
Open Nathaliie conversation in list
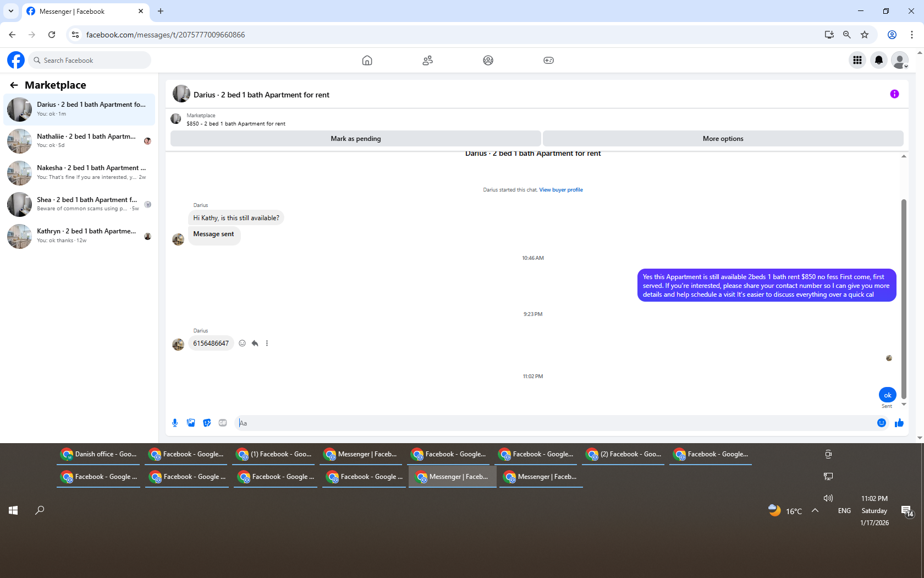(79, 141)
